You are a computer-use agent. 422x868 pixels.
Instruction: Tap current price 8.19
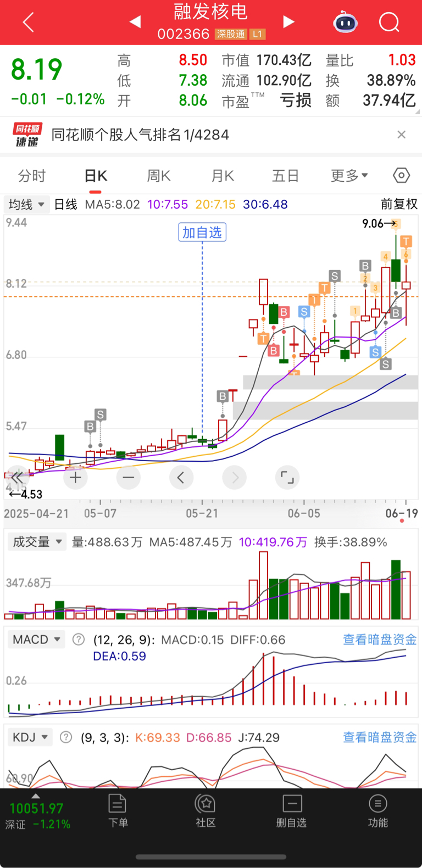(x=37, y=70)
